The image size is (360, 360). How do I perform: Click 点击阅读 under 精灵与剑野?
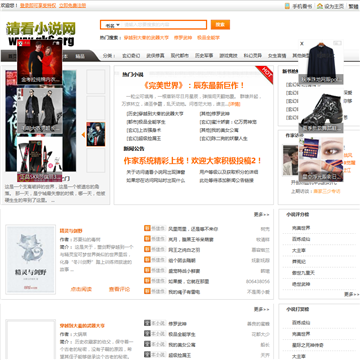[x=81, y=289]
